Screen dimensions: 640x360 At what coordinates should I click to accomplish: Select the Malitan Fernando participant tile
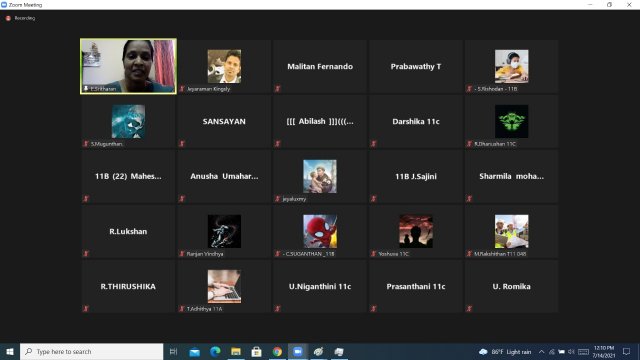click(320, 66)
